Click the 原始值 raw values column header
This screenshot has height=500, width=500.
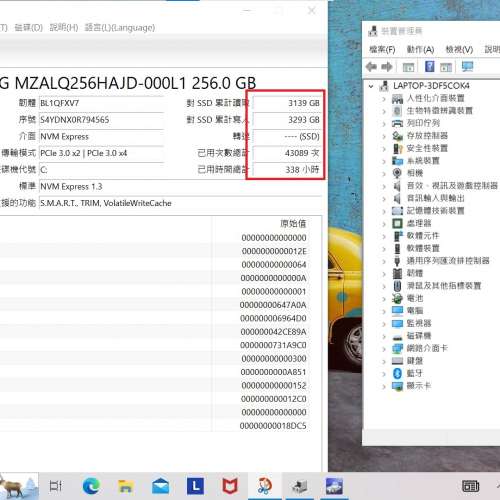tap(293, 224)
